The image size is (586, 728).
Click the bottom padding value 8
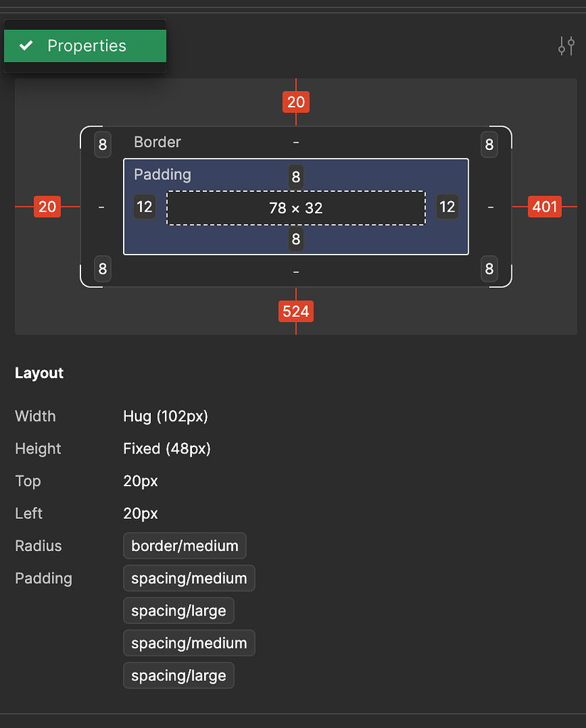[x=296, y=240]
